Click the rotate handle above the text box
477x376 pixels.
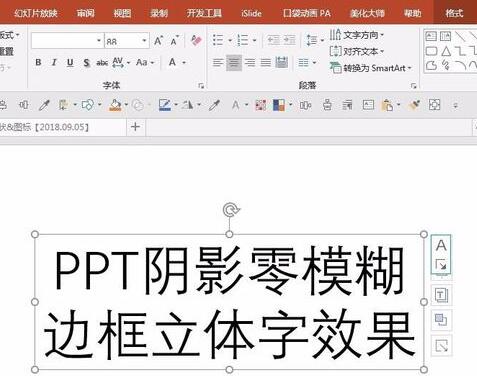click(230, 210)
